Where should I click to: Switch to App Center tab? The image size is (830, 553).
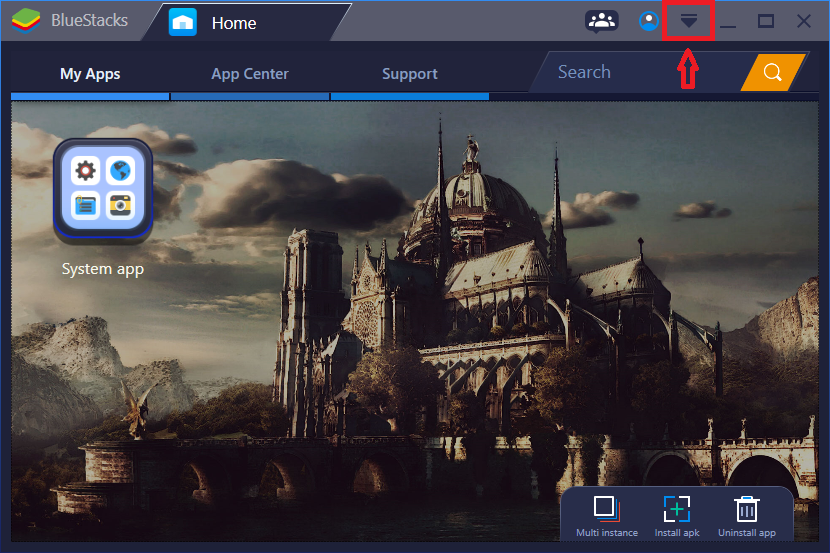250,74
